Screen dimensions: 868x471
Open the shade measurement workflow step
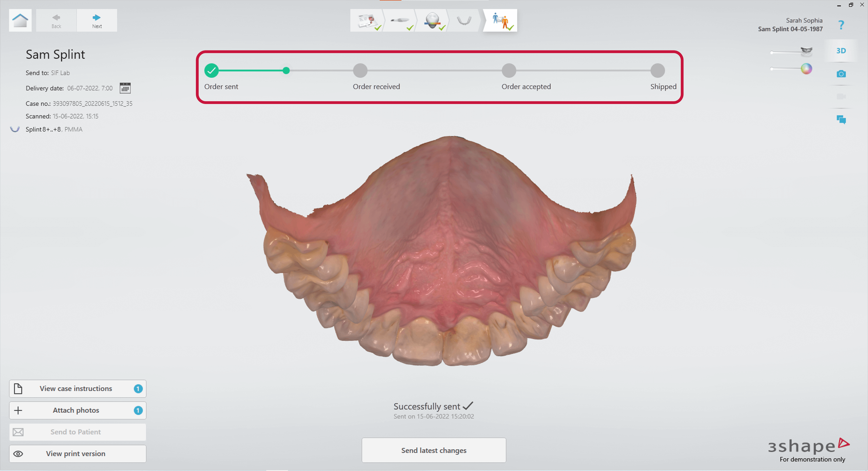click(x=433, y=20)
